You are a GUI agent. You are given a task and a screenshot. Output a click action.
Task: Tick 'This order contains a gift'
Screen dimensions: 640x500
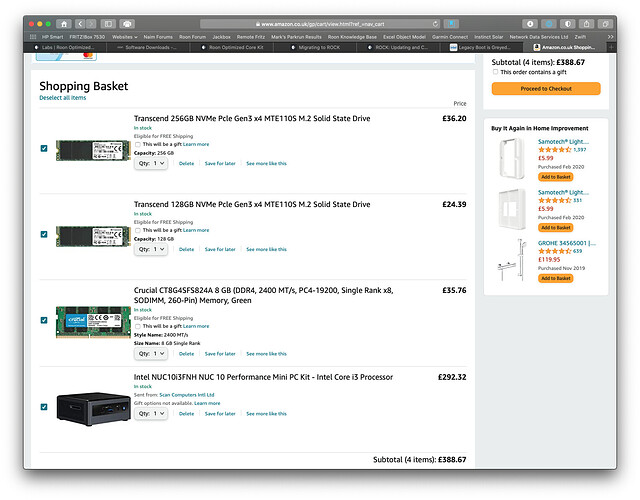[496, 72]
